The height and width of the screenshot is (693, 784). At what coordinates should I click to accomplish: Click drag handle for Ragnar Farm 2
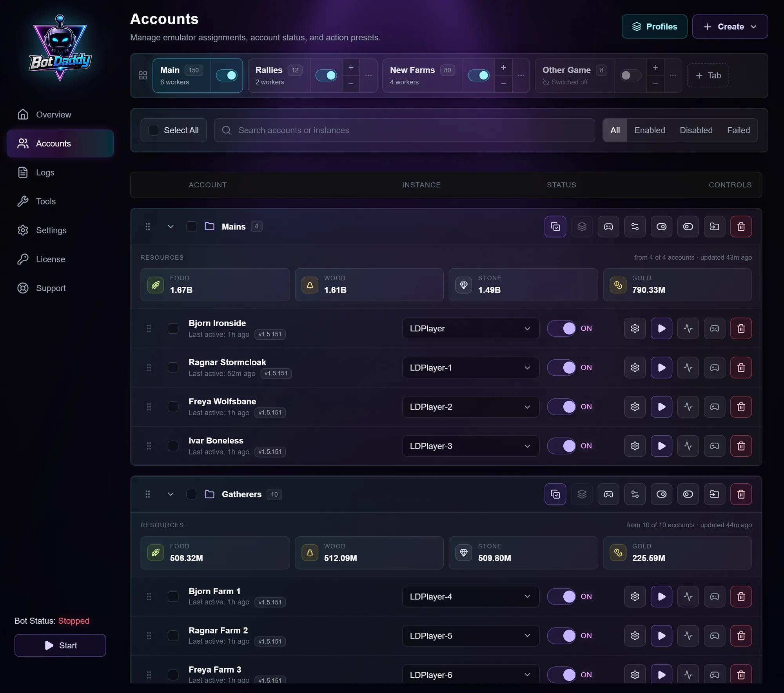coord(149,635)
